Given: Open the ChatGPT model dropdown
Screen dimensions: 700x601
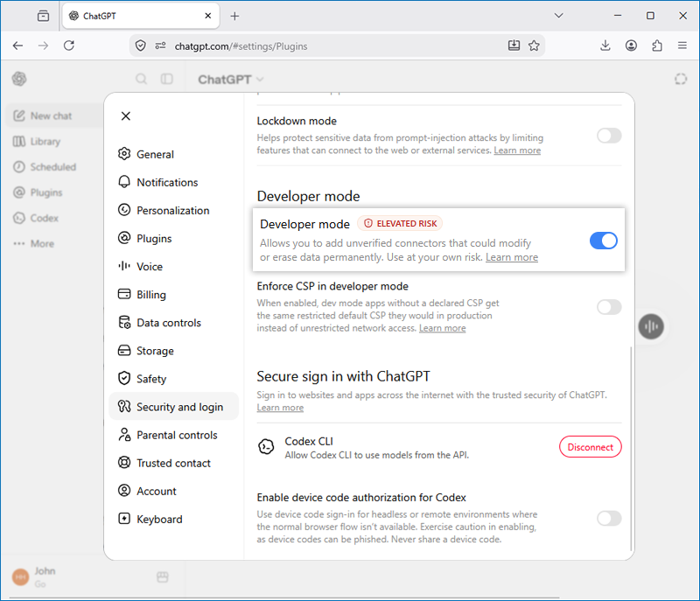Looking at the screenshot, I should (231, 80).
